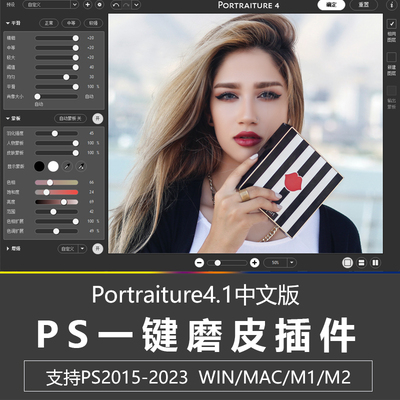Click the range slider showing value 42
This screenshot has height=400, width=400.
tap(57, 212)
